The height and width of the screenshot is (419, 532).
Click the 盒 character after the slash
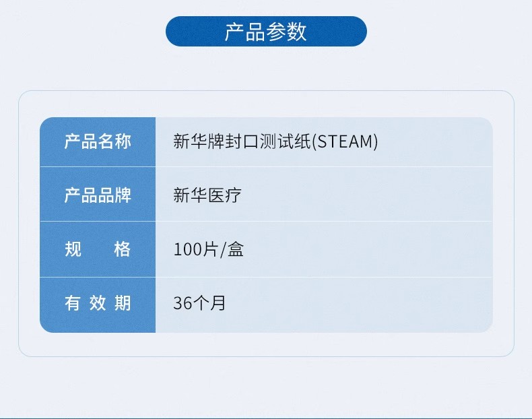click(x=236, y=250)
